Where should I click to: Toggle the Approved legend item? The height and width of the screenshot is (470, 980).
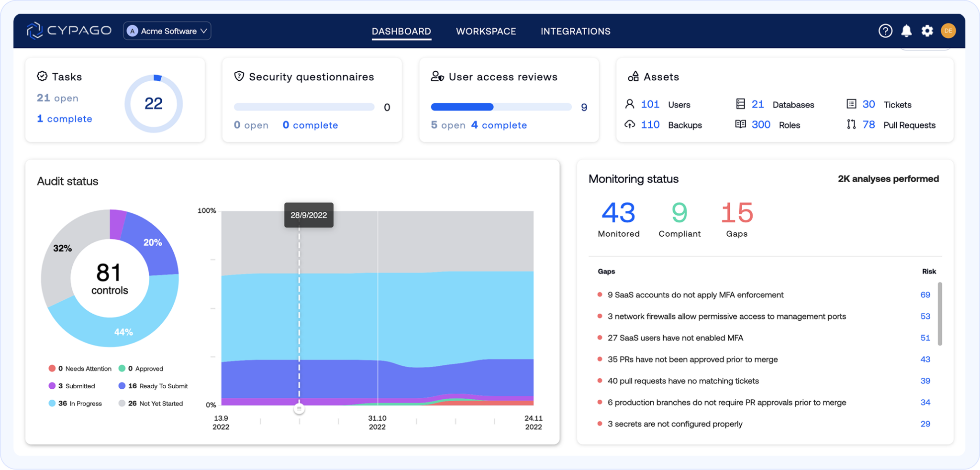pyautogui.click(x=141, y=369)
